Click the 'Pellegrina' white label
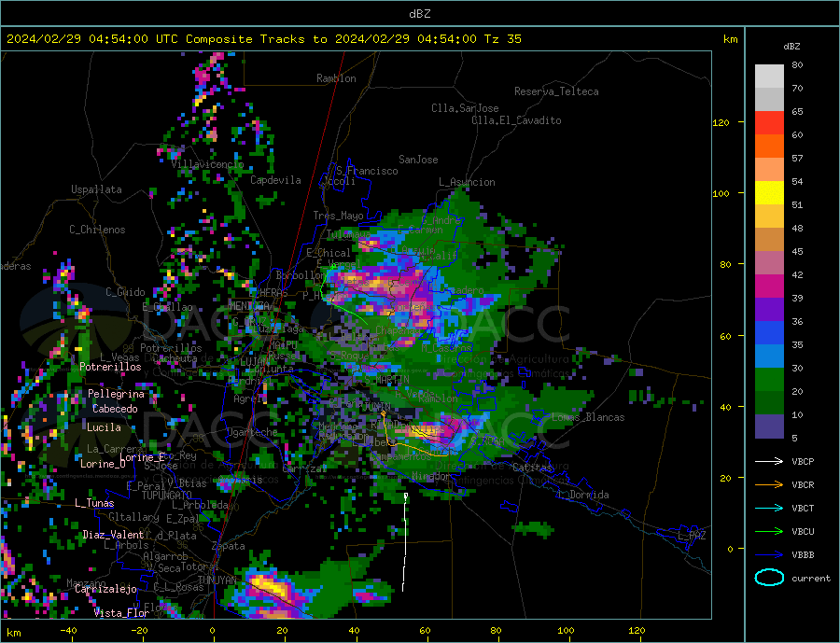 [117, 394]
